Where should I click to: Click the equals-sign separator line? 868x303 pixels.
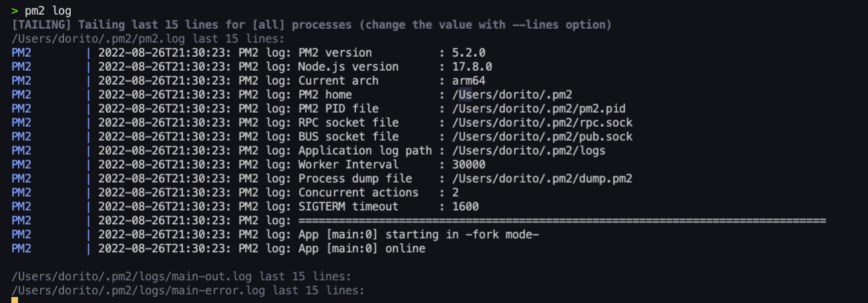(562, 221)
